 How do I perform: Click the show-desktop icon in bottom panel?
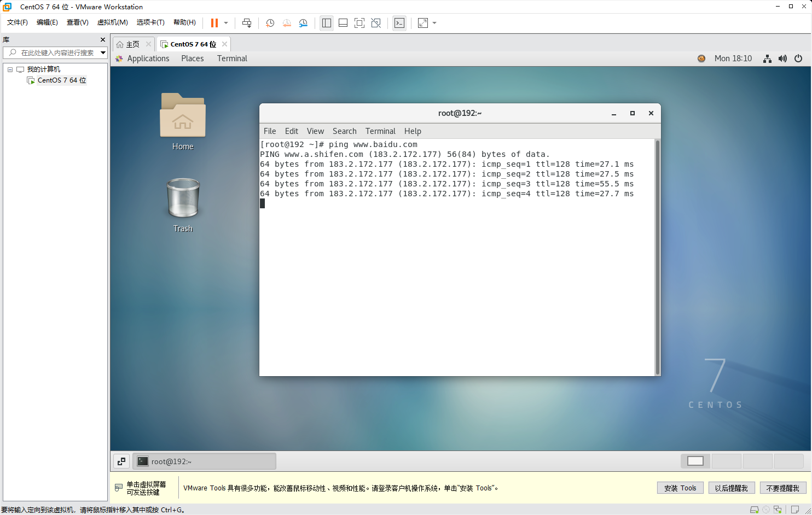click(x=121, y=461)
